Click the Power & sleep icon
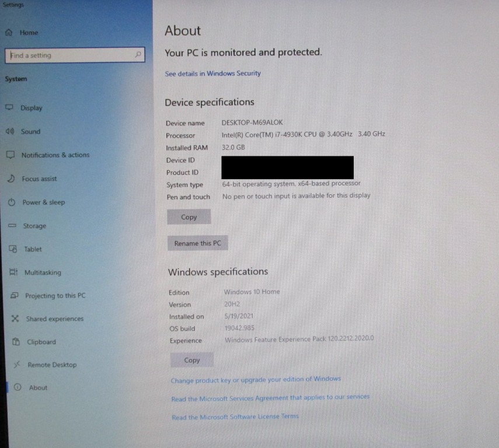Image resolution: width=499 pixels, height=448 pixels. pos(12,202)
